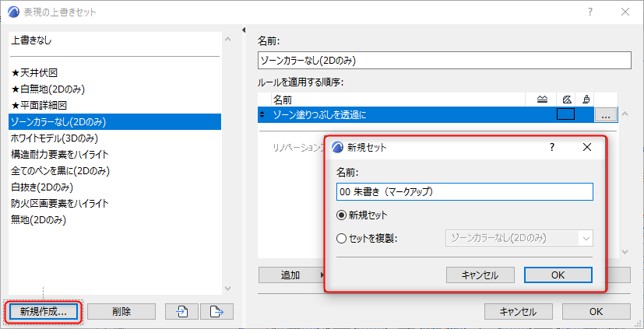644x329 pixels.
Task: Click the set list scrollbar down arrow
Action: click(228, 289)
